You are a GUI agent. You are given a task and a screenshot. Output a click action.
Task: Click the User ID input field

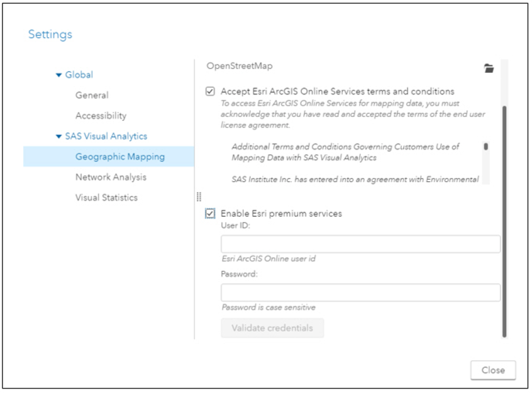360,244
